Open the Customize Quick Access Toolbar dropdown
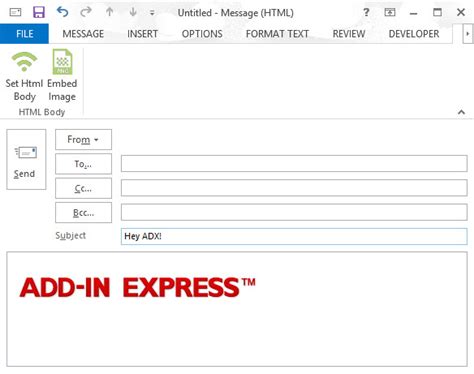 [152, 13]
